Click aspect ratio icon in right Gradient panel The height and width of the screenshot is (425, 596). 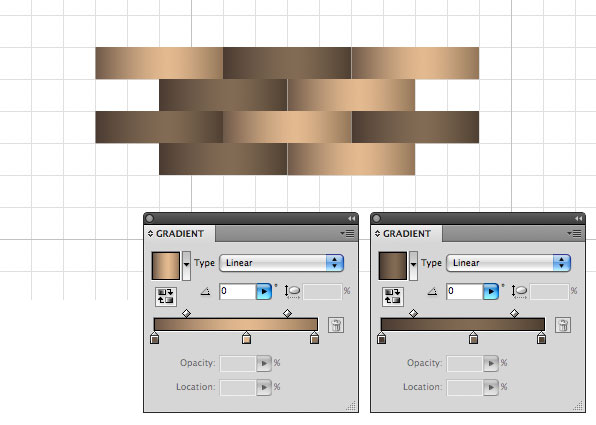[x=519, y=292]
